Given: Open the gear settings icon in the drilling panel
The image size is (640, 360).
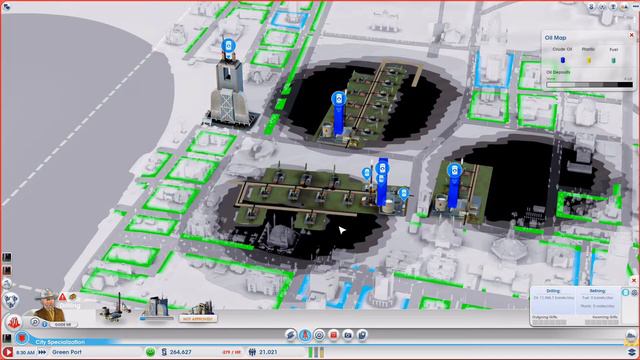Looking at the screenshot, I should [x=634, y=292].
